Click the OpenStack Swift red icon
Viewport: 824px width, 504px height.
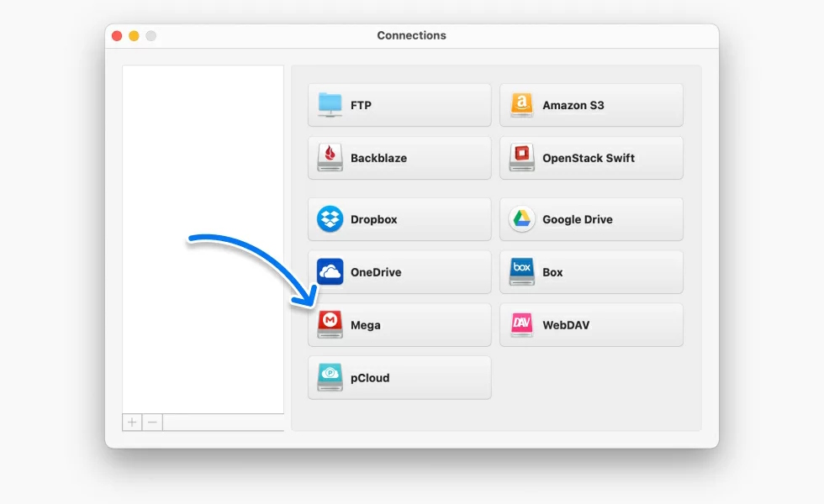522,158
